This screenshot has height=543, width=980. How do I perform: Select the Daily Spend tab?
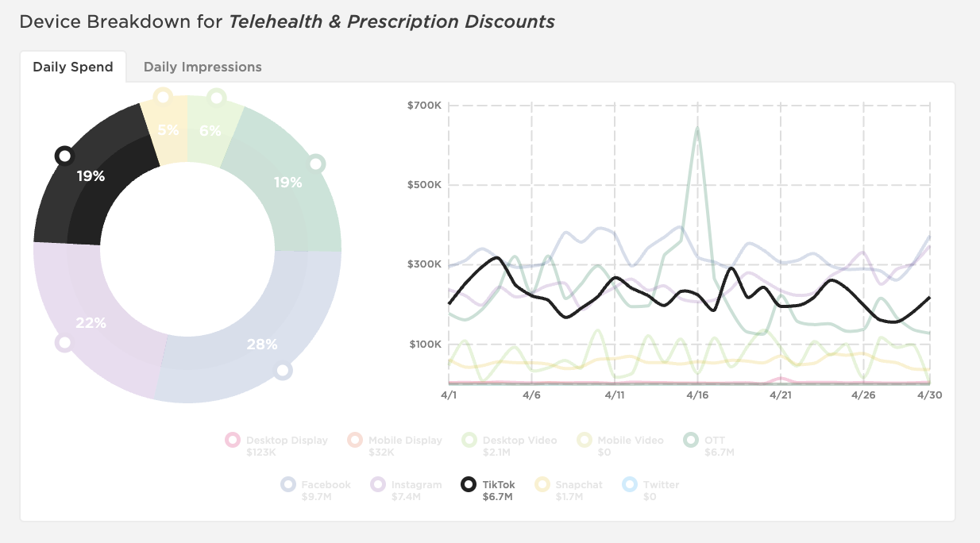(74, 67)
